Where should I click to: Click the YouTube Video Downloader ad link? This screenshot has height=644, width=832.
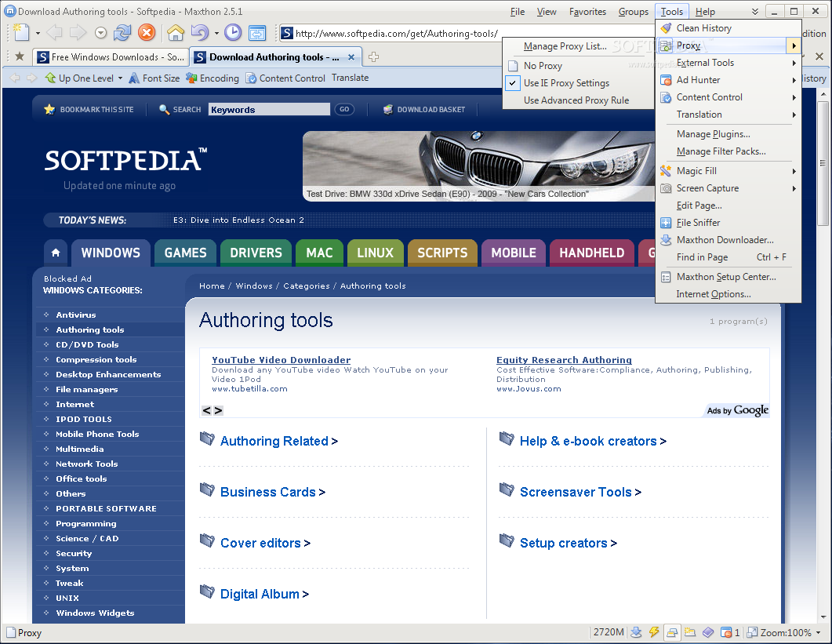(282, 360)
